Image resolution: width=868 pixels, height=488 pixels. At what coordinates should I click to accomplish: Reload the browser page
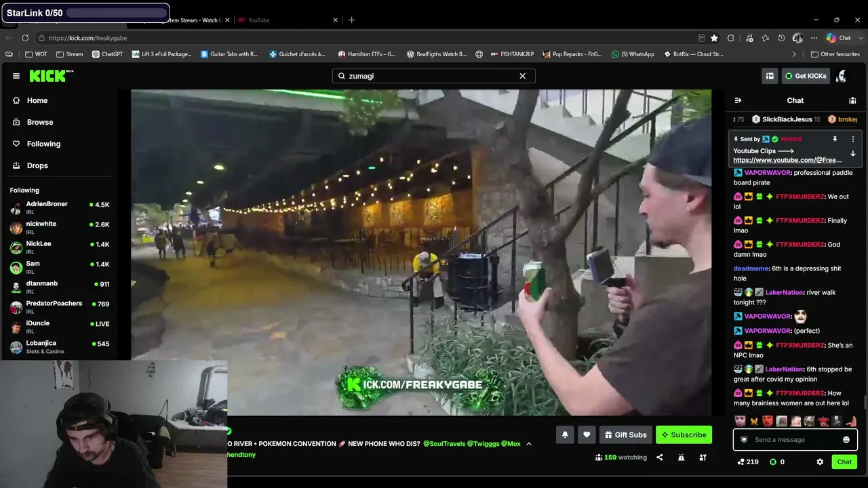point(25,38)
